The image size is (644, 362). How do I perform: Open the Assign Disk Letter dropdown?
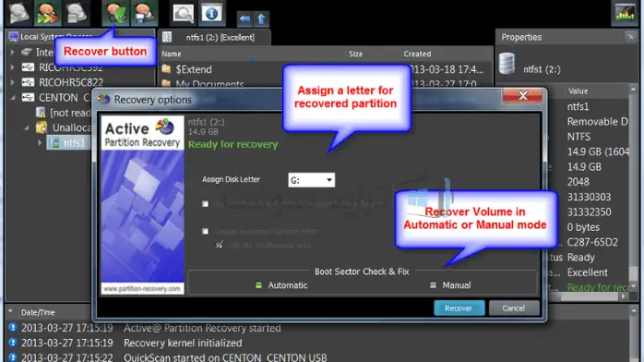point(311,180)
